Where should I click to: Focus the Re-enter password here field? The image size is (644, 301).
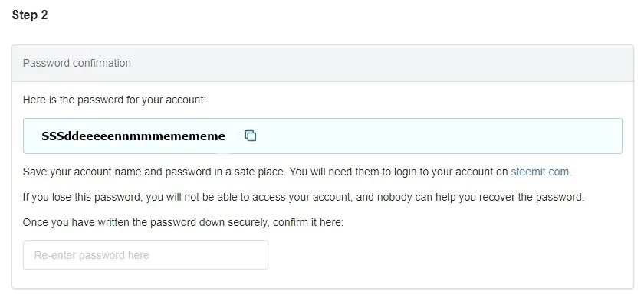146,255
